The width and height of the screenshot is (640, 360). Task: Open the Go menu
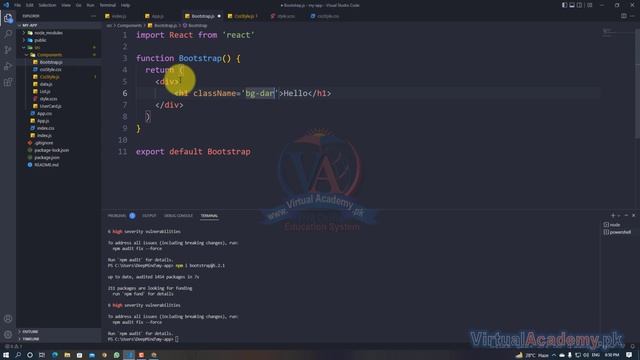(x=78, y=5)
